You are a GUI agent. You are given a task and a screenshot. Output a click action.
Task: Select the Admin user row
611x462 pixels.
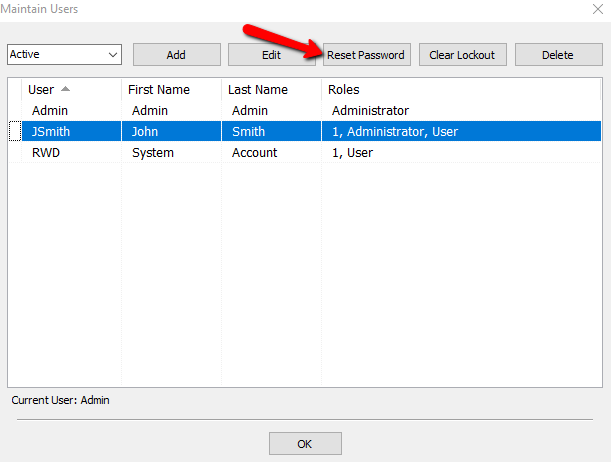305,111
